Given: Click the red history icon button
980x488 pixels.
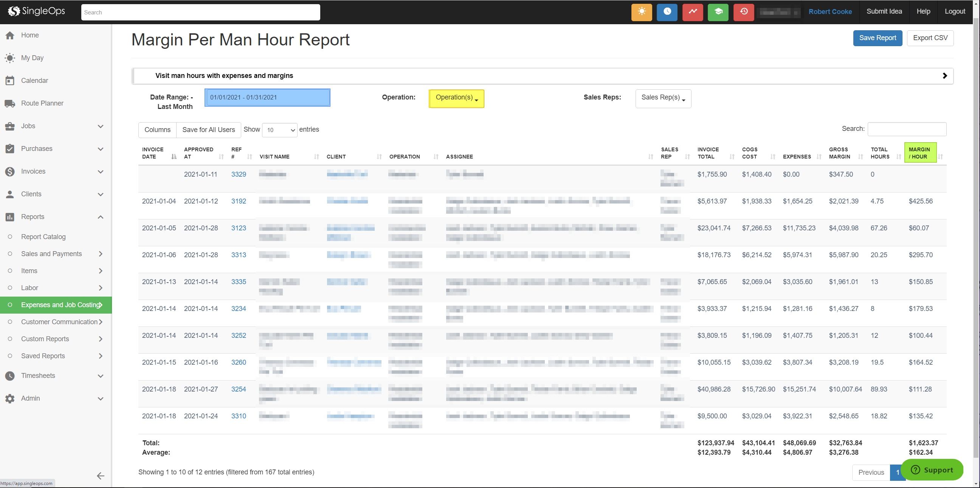Looking at the screenshot, I should 743,12.
